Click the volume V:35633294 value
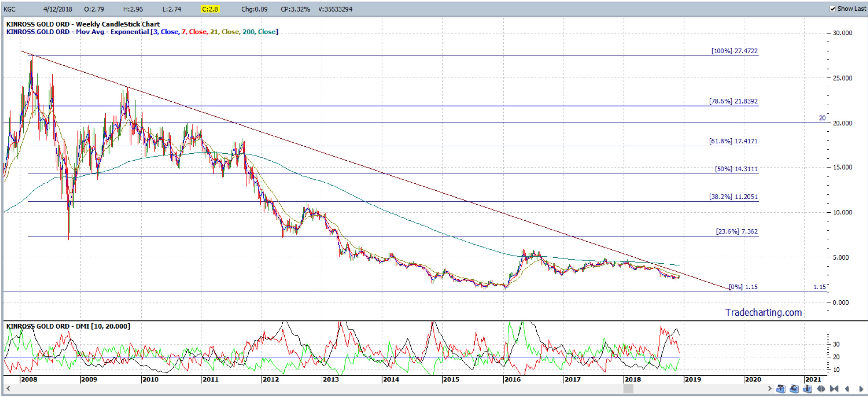This screenshot has width=868, height=397. click(x=335, y=9)
